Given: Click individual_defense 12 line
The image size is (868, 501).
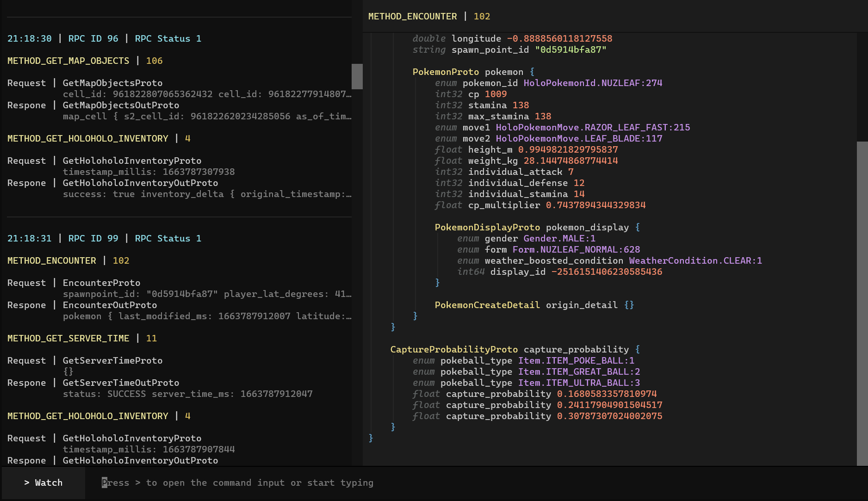Looking at the screenshot, I should (x=510, y=183).
